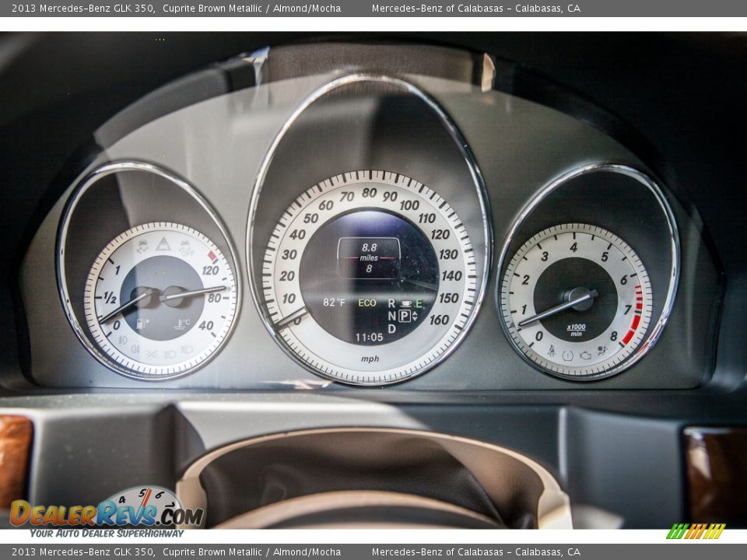Select the airbag warning icon

click(x=601, y=348)
